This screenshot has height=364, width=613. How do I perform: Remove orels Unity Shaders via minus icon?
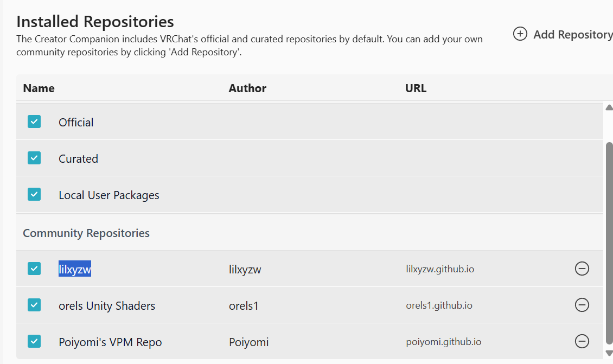click(x=582, y=305)
